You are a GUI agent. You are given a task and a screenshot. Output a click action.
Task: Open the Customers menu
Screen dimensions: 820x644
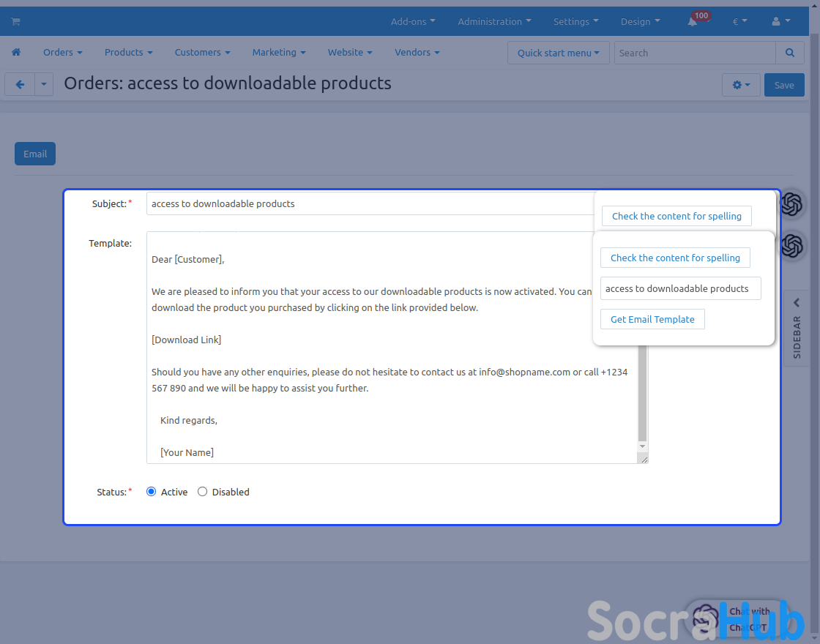pyautogui.click(x=202, y=52)
